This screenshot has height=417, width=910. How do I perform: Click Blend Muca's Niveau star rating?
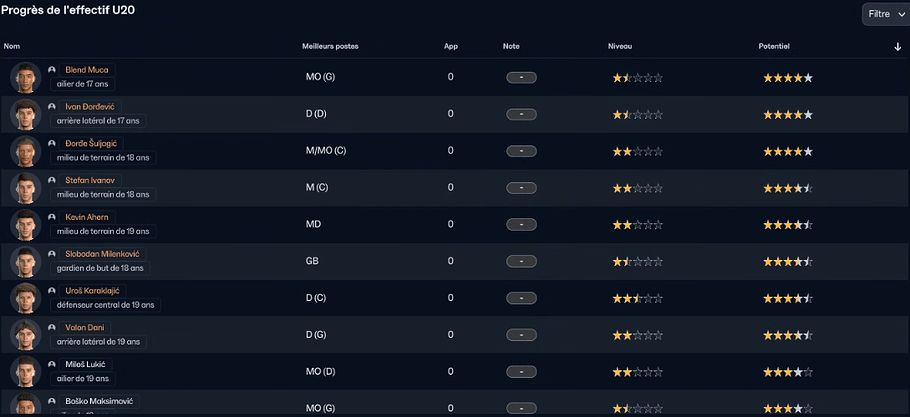pyautogui.click(x=637, y=78)
